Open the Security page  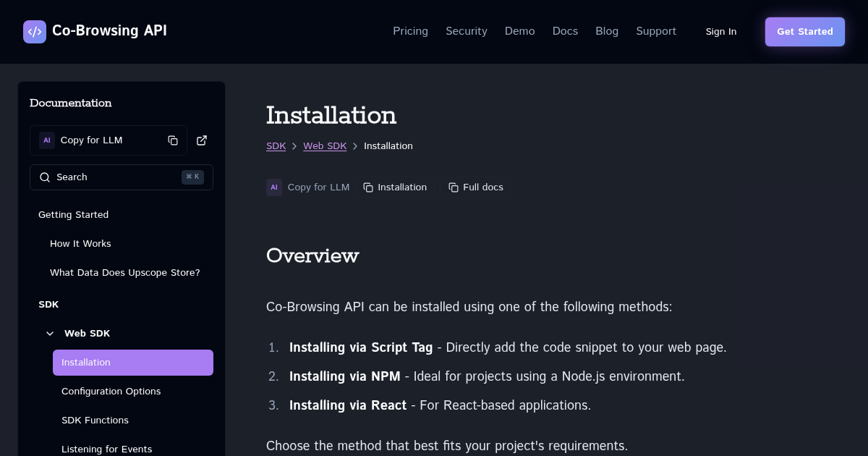pyautogui.click(x=467, y=31)
